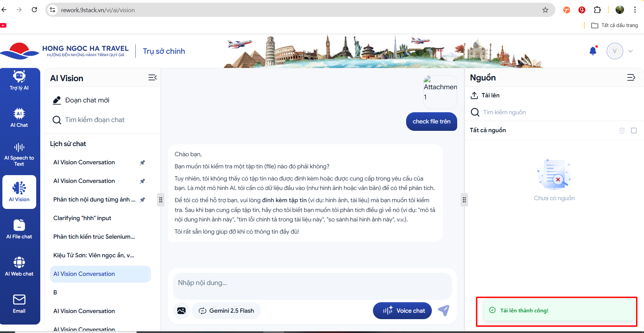This screenshot has width=644, height=333.
Task: Expand the user avatar dropdown arrow
Action: [x=630, y=51]
